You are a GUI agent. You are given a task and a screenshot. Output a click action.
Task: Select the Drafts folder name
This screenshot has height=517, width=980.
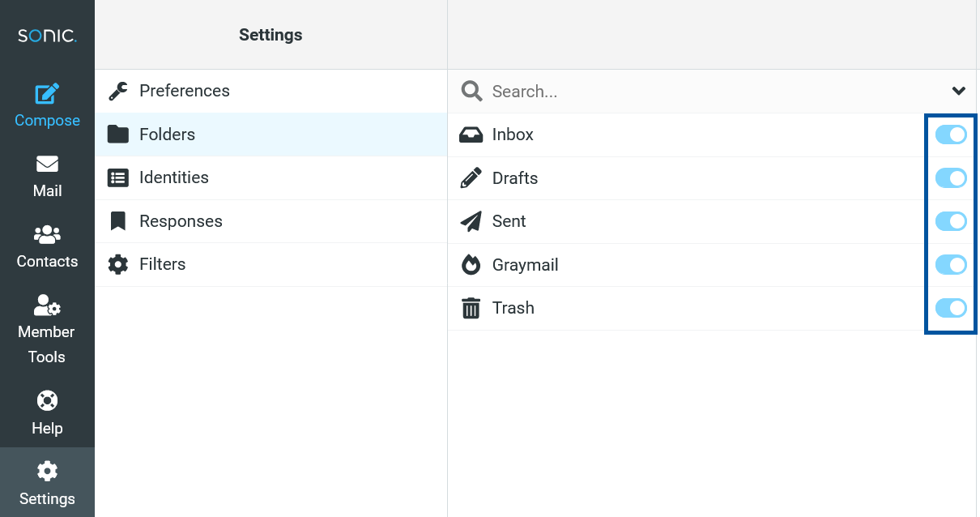pos(515,178)
